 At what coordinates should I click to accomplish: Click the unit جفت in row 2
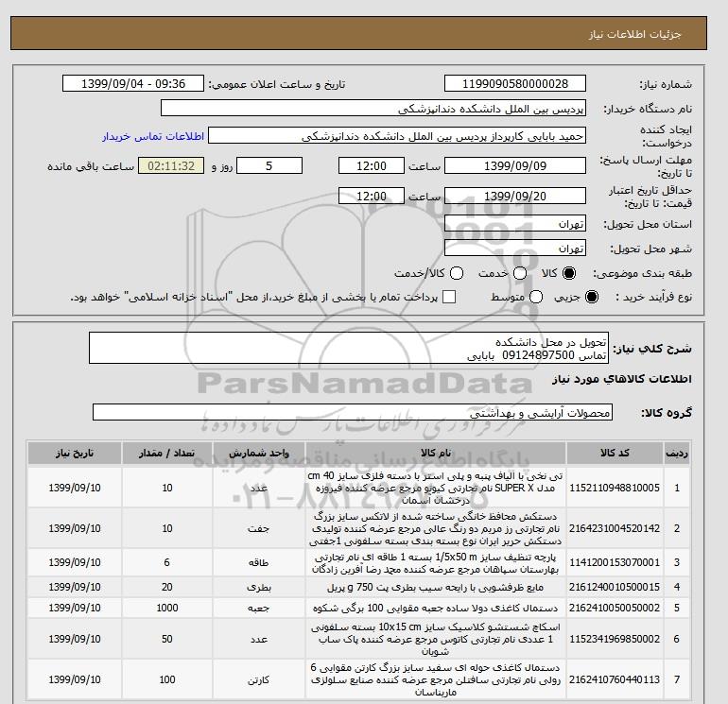point(259,528)
